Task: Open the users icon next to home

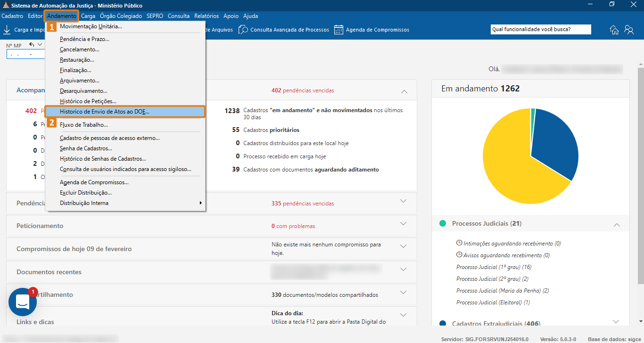Action: 629,29
